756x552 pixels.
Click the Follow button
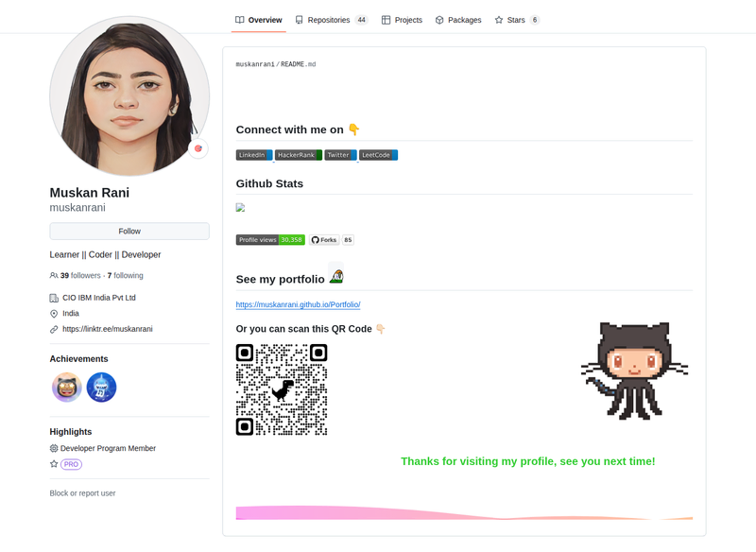coord(129,232)
